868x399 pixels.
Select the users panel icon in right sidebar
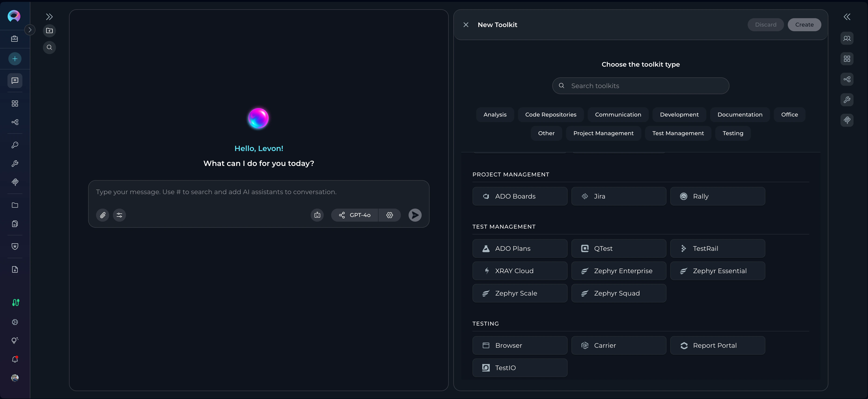[x=847, y=38]
